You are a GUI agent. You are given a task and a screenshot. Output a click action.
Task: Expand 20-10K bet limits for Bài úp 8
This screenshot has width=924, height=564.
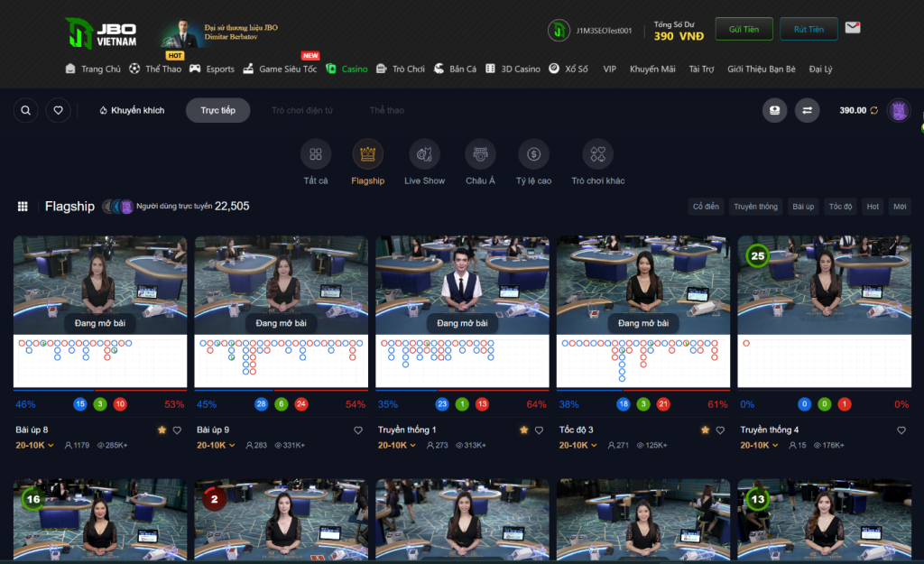[x=35, y=445]
